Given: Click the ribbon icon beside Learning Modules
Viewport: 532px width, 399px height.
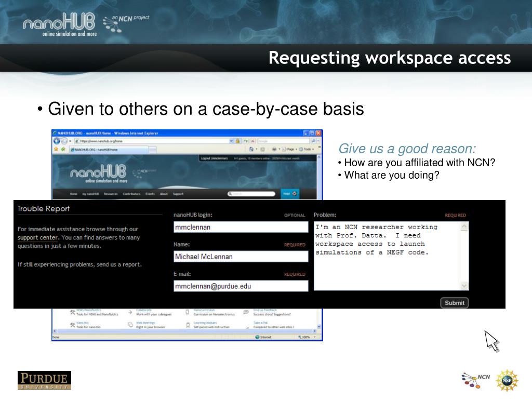Looking at the screenshot, I should point(188,325).
